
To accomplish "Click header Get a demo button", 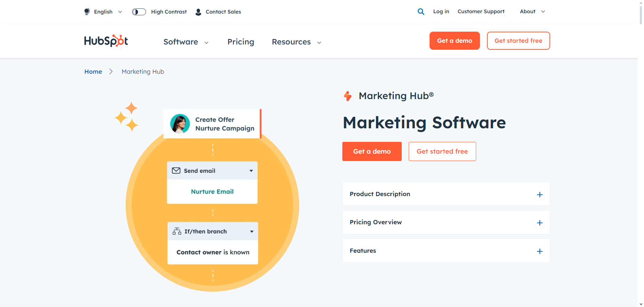I will 455,41.
